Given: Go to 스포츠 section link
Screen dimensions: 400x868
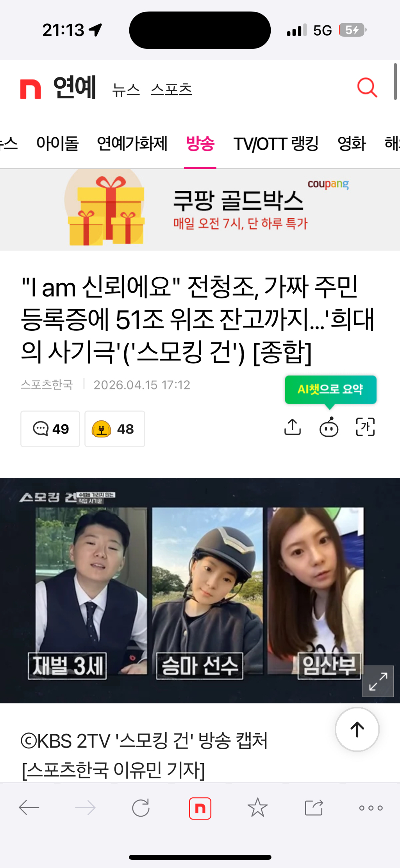Looking at the screenshot, I should pyautogui.click(x=171, y=90).
